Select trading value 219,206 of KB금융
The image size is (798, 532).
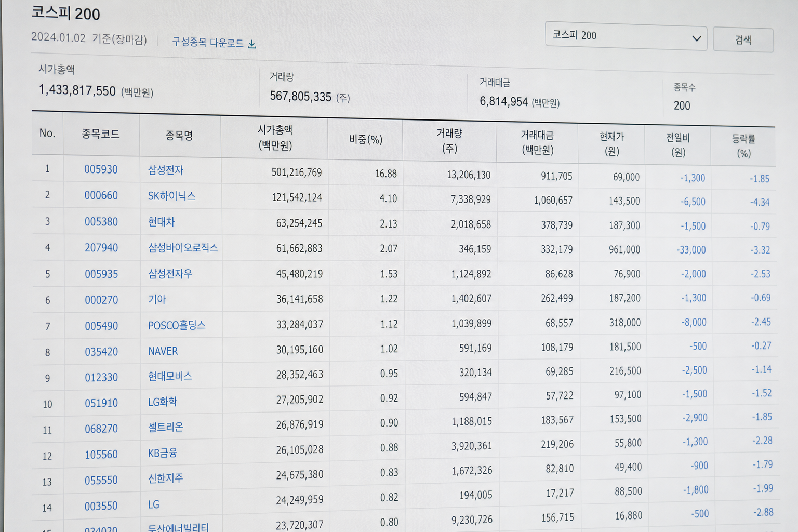(557, 444)
